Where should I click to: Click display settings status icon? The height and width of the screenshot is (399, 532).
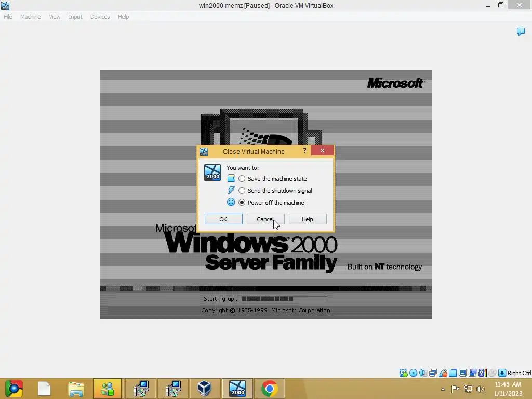pos(462,373)
